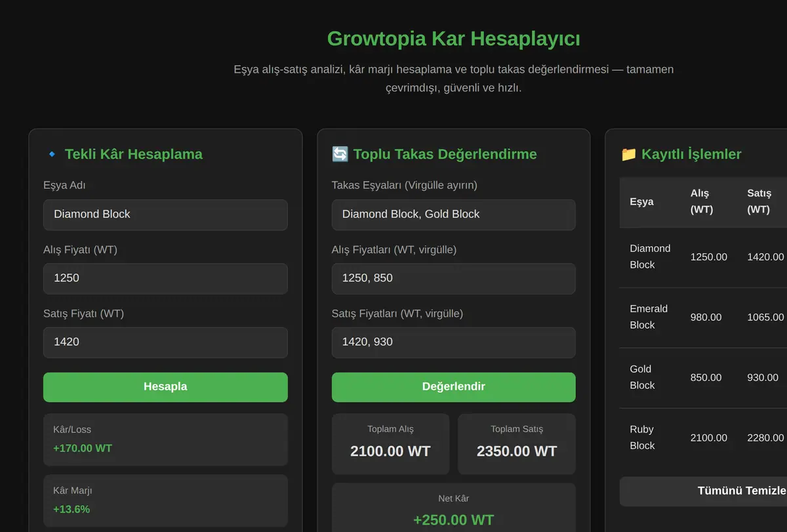Click the Satış (WT) column header
The image size is (787, 532).
coord(759,201)
